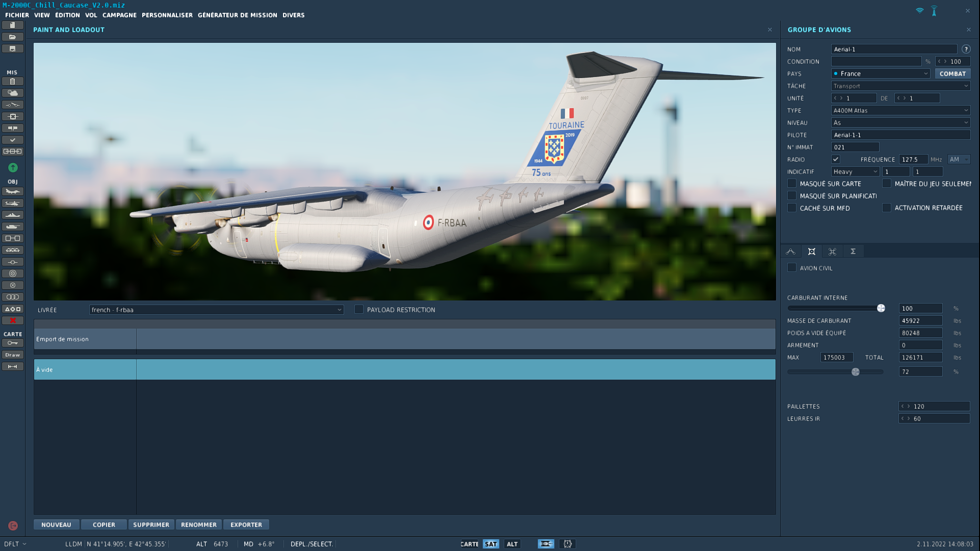Open the PAYS France dropdown
The image size is (980, 551).
click(x=881, y=73)
